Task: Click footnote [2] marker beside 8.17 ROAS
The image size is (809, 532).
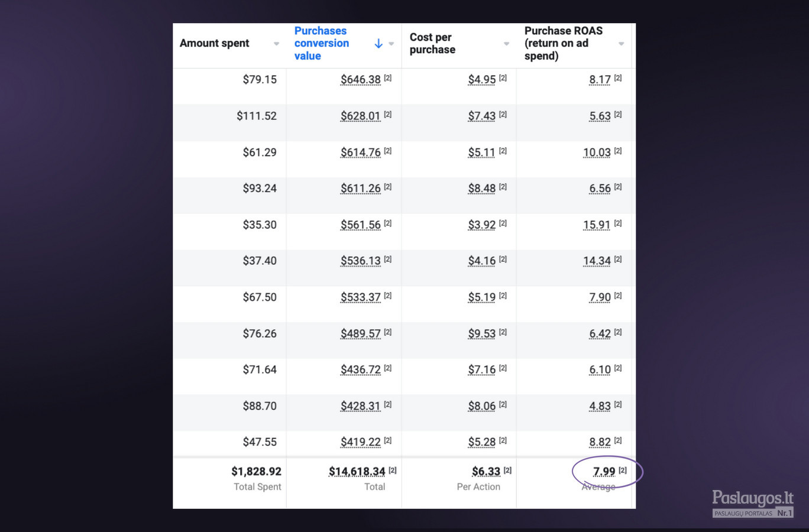Action: point(617,78)
